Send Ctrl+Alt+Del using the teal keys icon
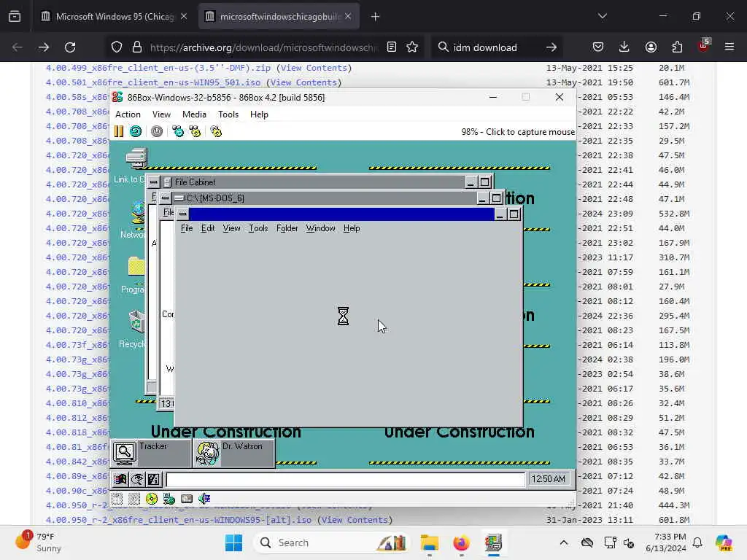 [178, 131]
